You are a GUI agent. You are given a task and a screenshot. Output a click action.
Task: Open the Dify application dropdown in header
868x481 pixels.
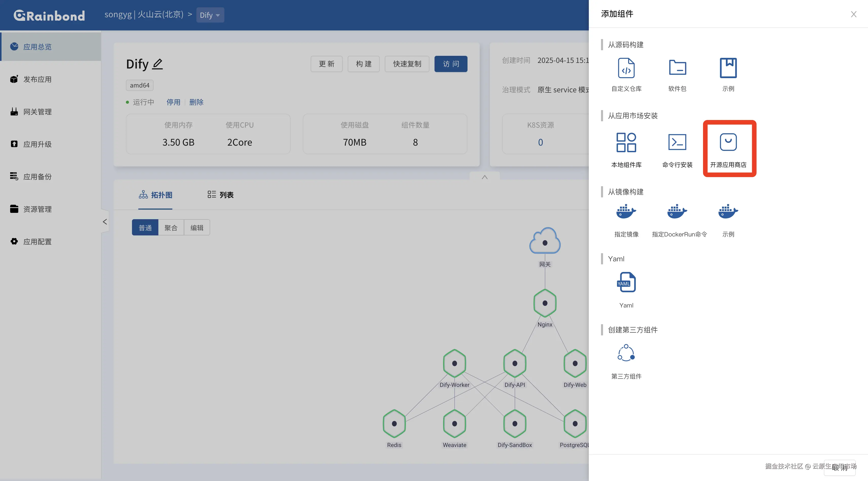pos(210,15)
